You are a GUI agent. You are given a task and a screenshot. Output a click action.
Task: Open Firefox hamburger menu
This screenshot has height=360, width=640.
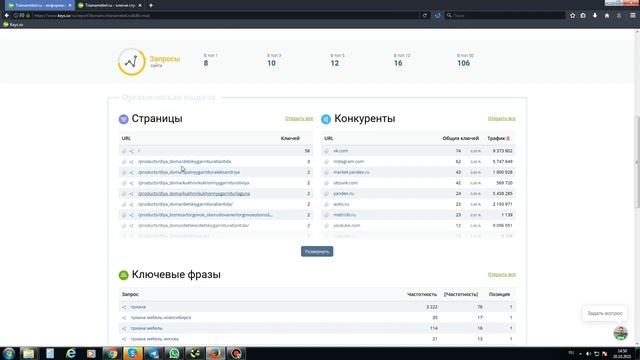(633, 16)
